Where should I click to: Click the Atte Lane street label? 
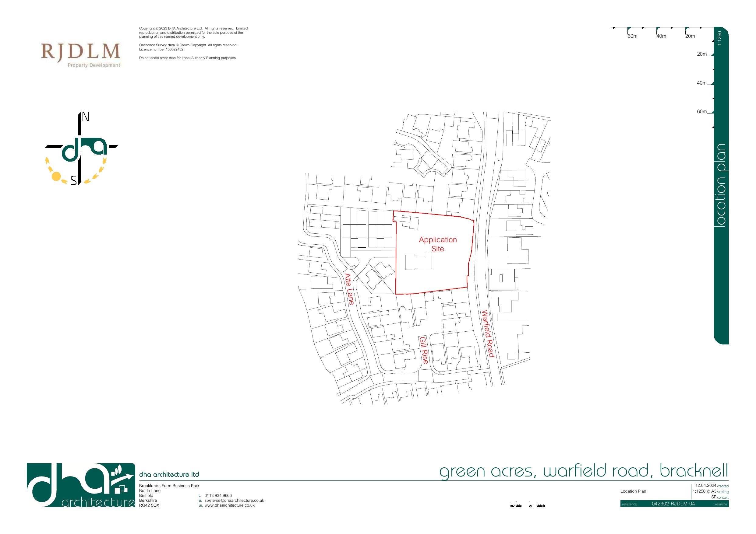[x=349, y=289]
